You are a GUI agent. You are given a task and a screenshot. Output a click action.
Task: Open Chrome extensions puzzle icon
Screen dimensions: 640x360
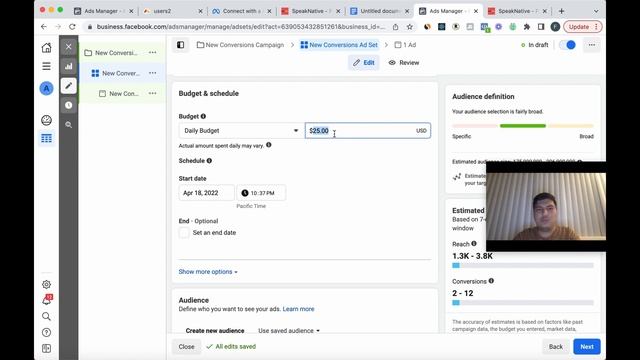(527, 27)
